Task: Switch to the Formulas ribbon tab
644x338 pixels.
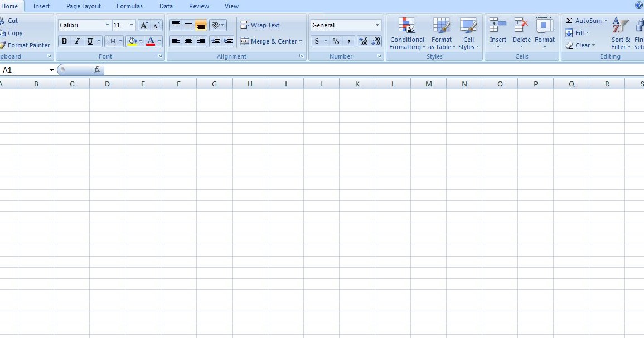Action: 129,6
